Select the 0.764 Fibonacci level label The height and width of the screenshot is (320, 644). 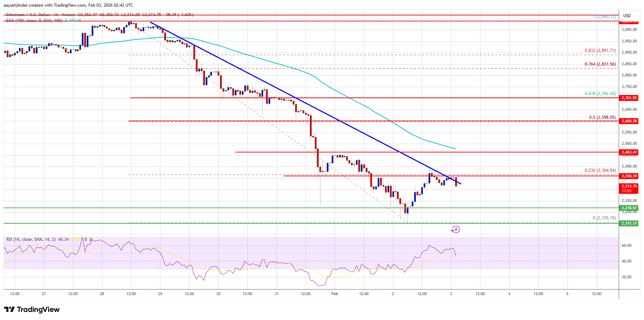(x=600, y=64)
